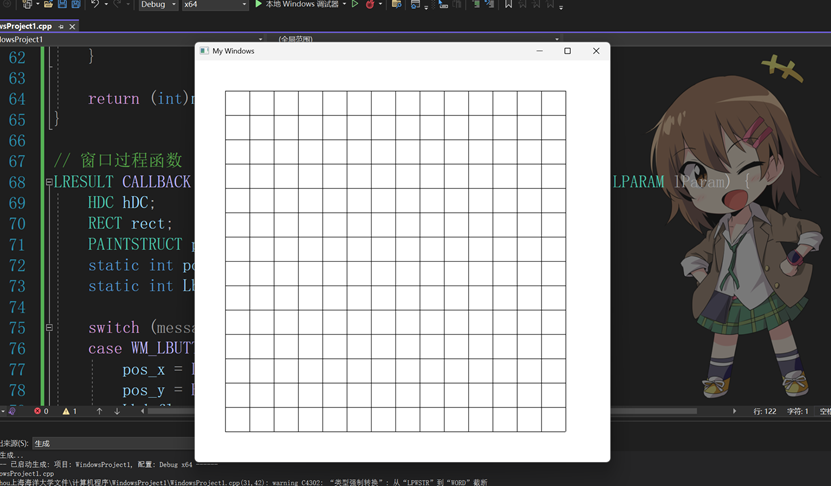Click the 'HDC hDC;' code line

pos(122,202)
